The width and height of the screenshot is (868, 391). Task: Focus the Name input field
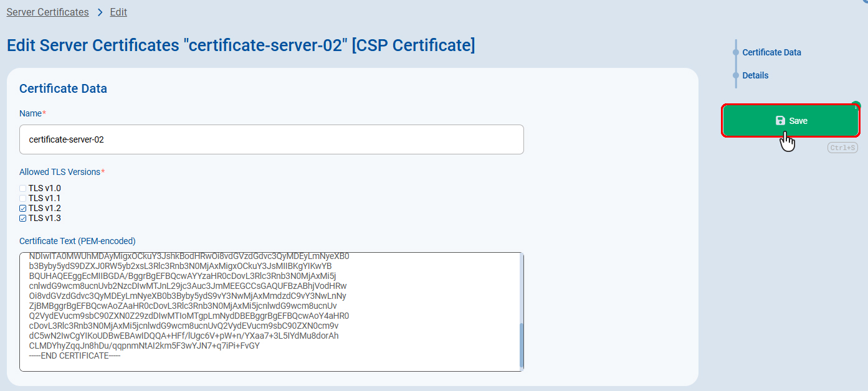click(271, 139)
